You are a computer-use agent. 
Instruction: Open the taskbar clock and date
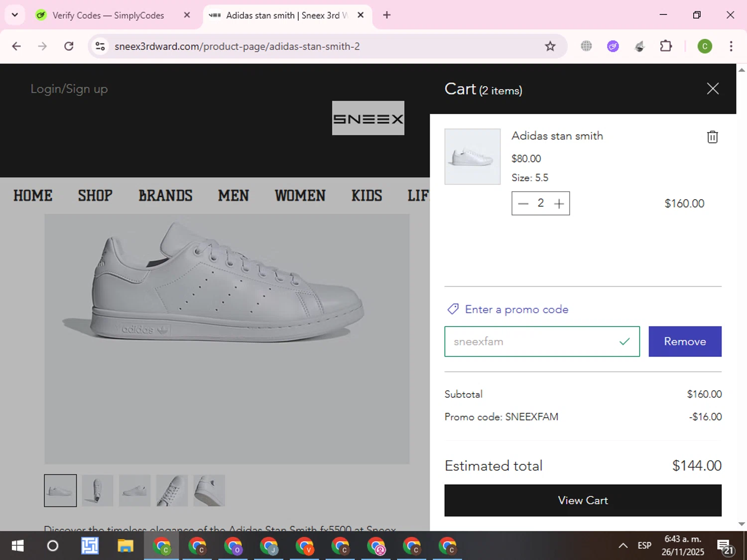click(x=683, y=546)
